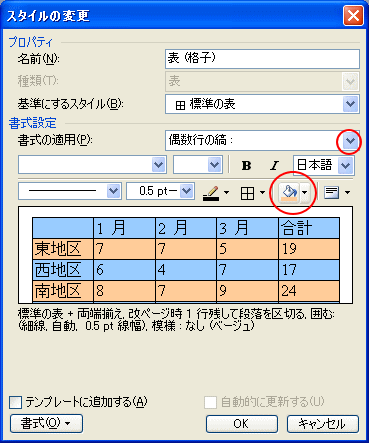Image resolution: width=369 pixels, height=443 pixels.
Task: Click the 3 月 header cell
Action: (x=248, y=228)
